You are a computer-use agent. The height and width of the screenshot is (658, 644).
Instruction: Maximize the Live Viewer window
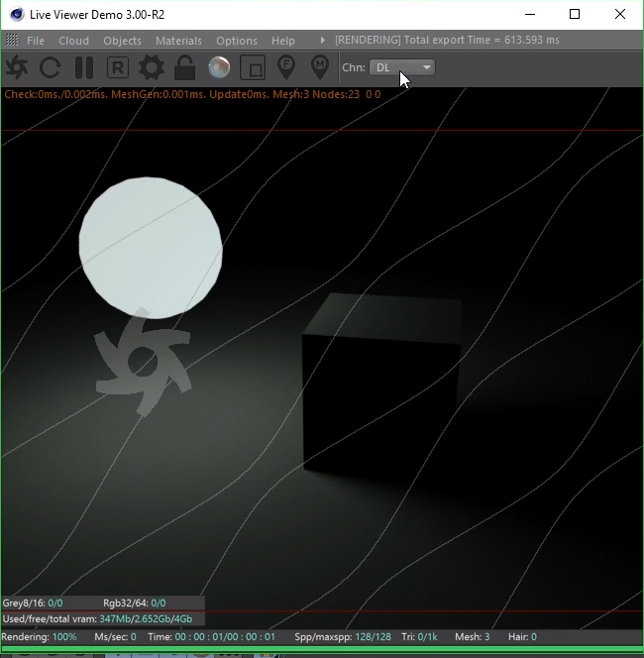pos(575,14)
